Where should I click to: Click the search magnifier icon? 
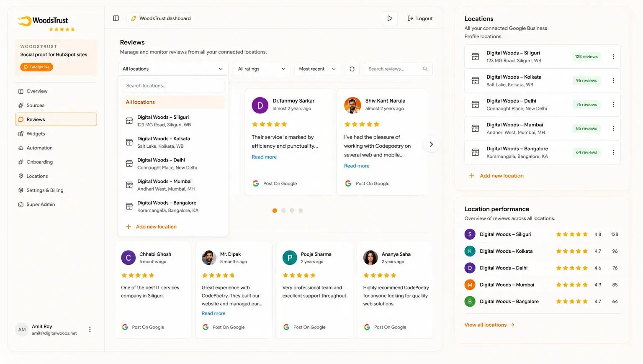pyautogui.click(x=425, y=69)
